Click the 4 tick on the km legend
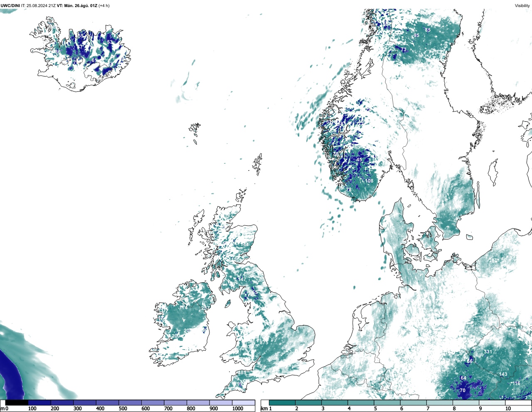532x412 pixels. (x=349, y=409)
